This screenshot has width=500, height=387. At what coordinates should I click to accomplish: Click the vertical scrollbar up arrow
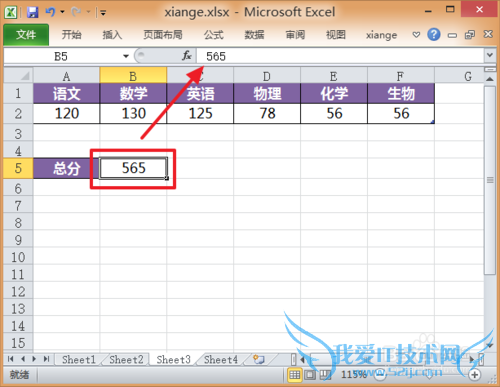[489, 79]
